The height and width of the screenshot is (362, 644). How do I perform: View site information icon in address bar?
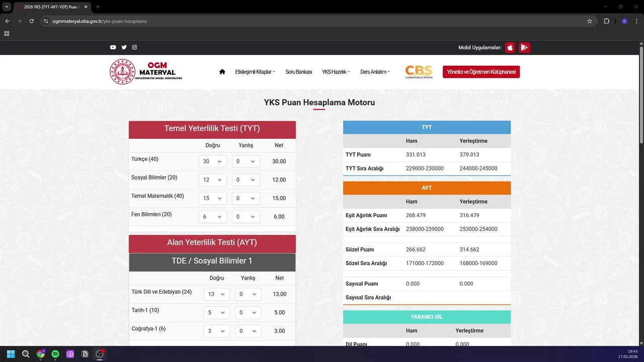click(46, 21)
